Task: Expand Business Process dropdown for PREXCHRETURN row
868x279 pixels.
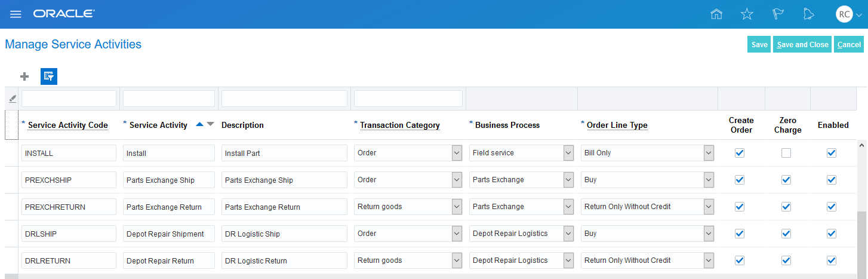Action: 568,207
